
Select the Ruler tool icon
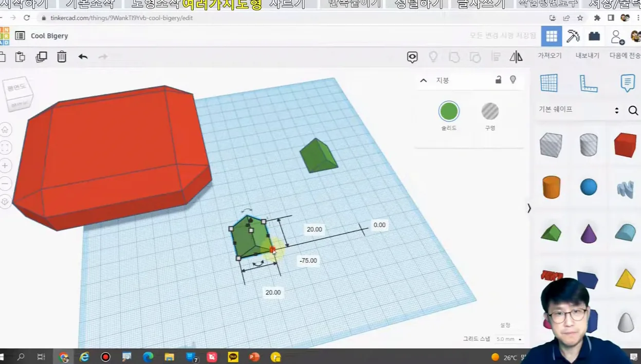click(x=589, y=83)
